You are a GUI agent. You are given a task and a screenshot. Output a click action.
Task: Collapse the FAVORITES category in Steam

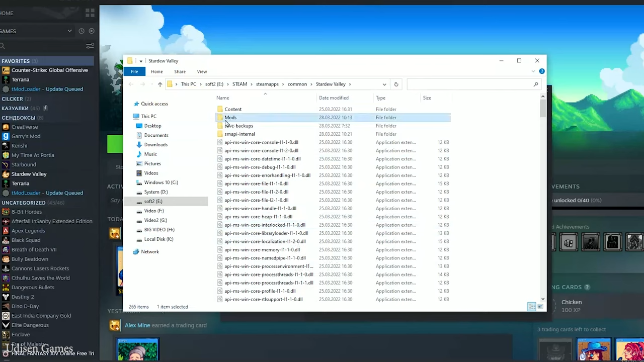click(16, 61)
